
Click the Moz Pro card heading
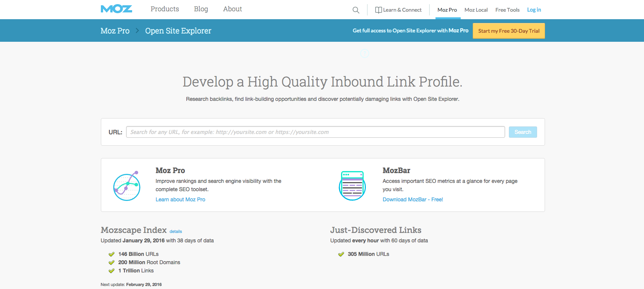point(170,170)
